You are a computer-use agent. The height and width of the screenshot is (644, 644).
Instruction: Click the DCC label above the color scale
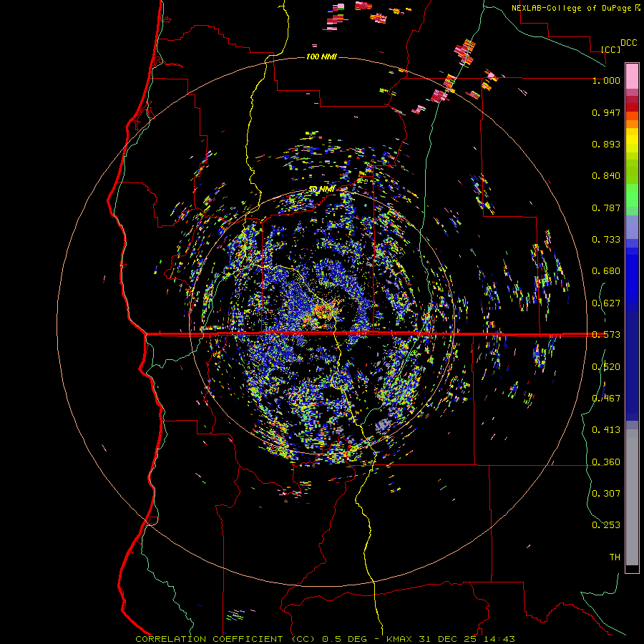(x=628, y=43)
